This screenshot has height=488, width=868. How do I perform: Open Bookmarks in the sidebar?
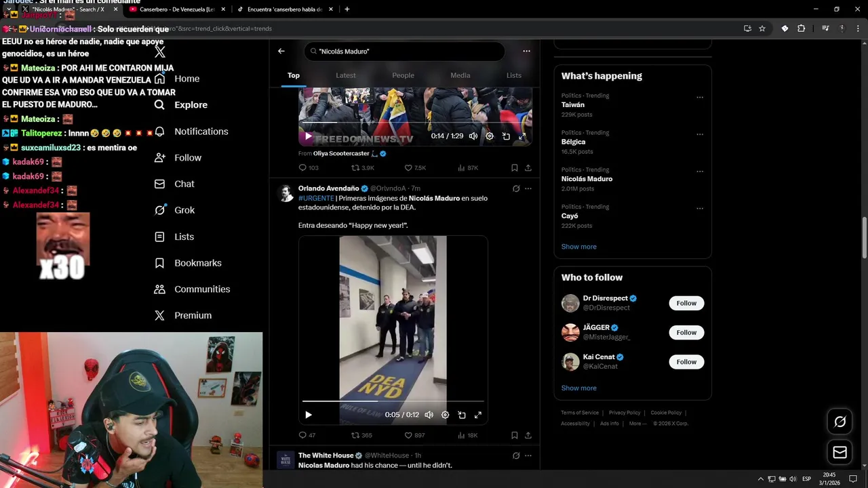coord(188,263)
